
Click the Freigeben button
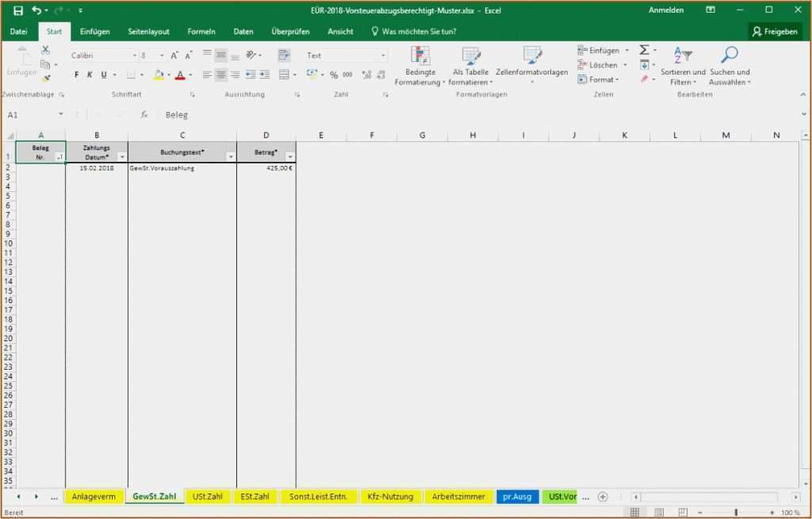776,32
